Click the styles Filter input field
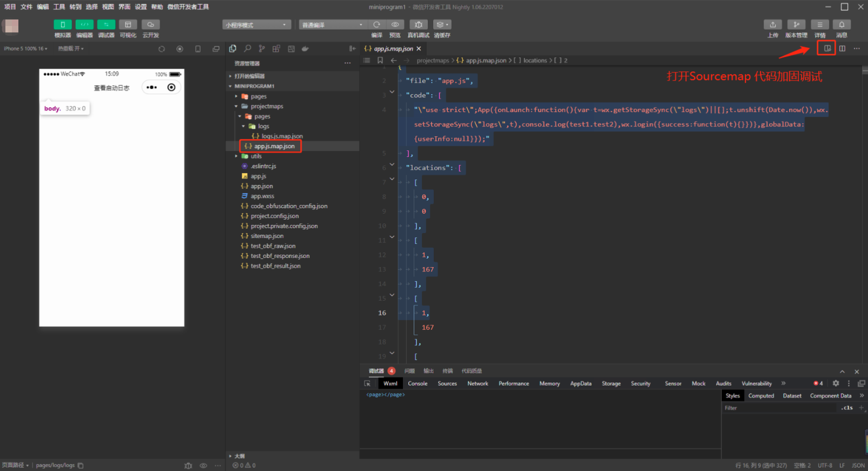 coord(780,408)
